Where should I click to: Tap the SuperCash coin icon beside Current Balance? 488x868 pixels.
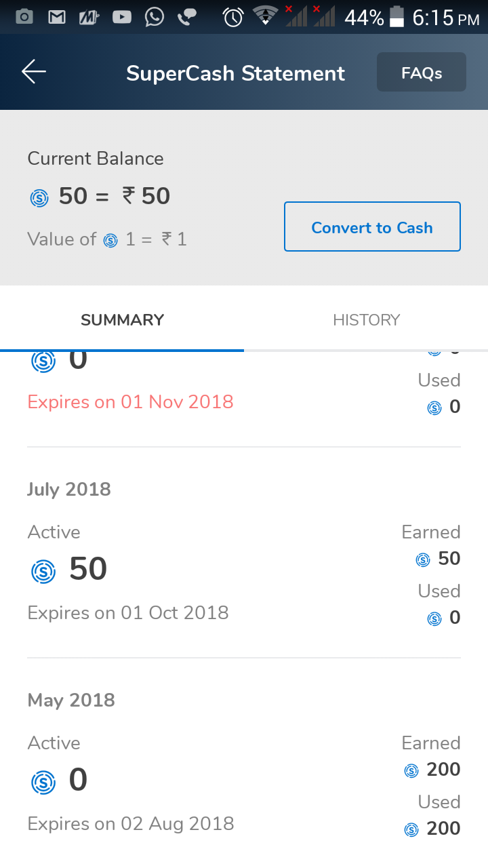pos(39,198)
